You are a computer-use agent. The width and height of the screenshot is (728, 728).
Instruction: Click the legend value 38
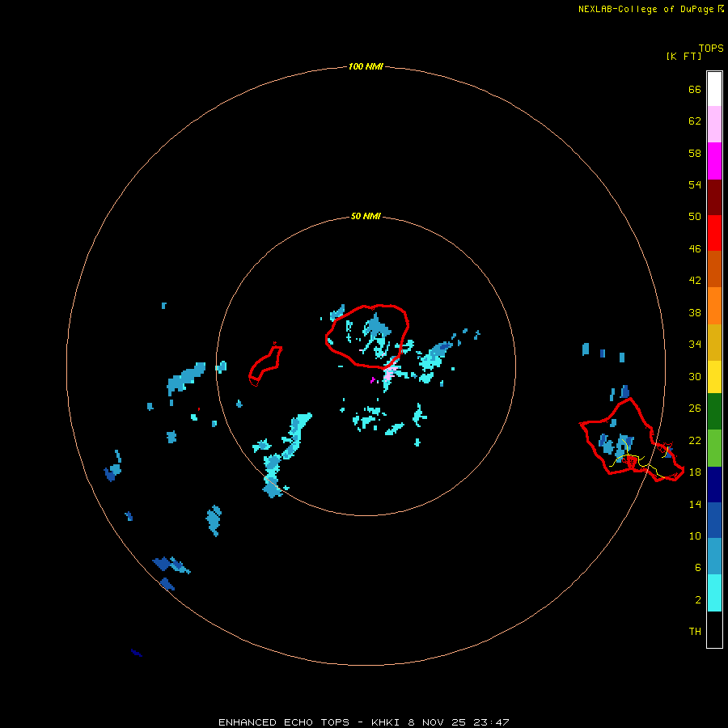[x=695, y=313]
